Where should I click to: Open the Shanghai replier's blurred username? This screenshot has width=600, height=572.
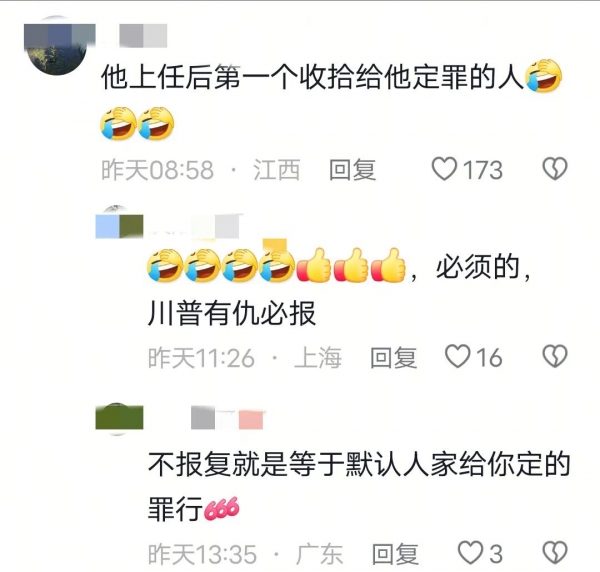(195, 226)
